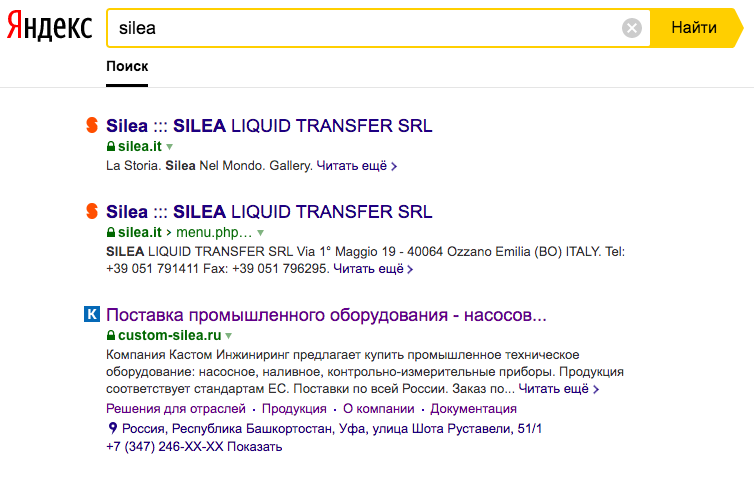Open the 'Поставка промышленного оборудования' result title
Image resolution: width=754 pixels, height=482 pixels.
326,315
